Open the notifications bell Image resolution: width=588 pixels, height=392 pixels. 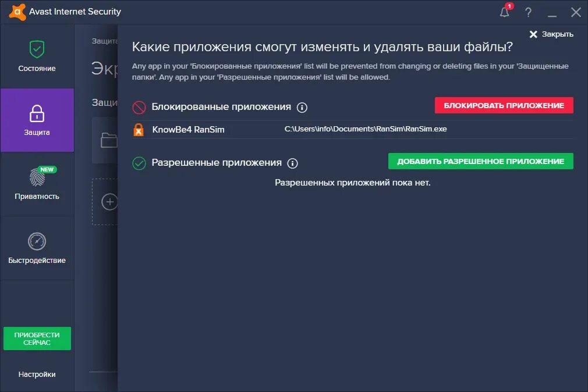coord(505,12)
